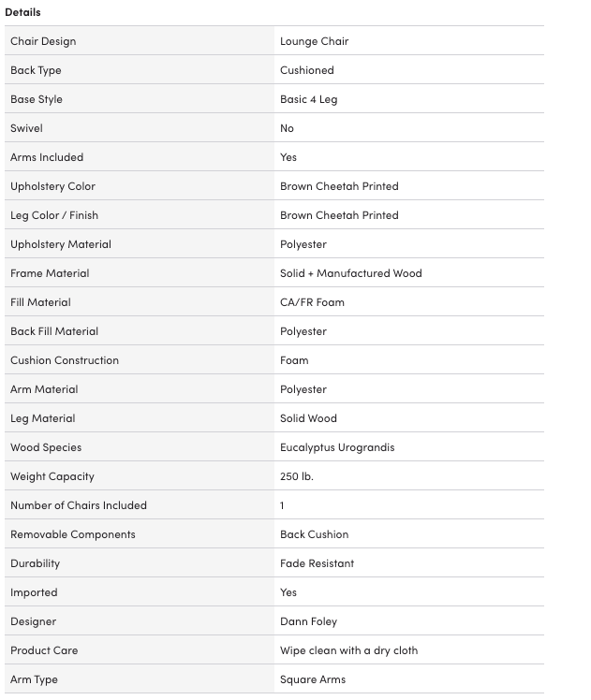Select the Base Style label
This screenshot has width=591, height=700.
pos(37,99)
